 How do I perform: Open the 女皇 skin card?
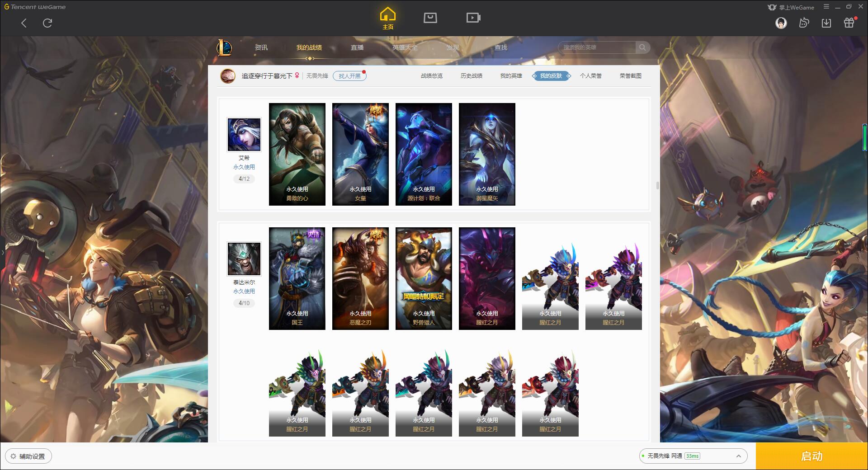(x=360, y=154)
